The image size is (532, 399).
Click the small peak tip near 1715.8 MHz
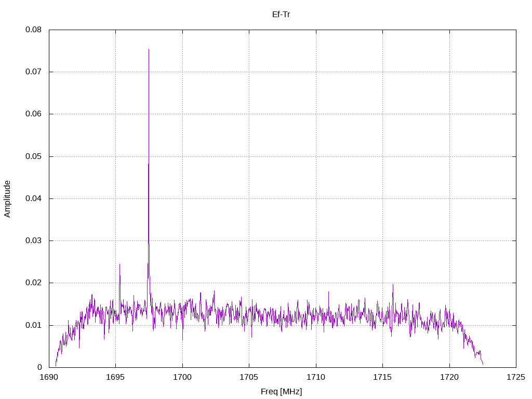point(393,285)
